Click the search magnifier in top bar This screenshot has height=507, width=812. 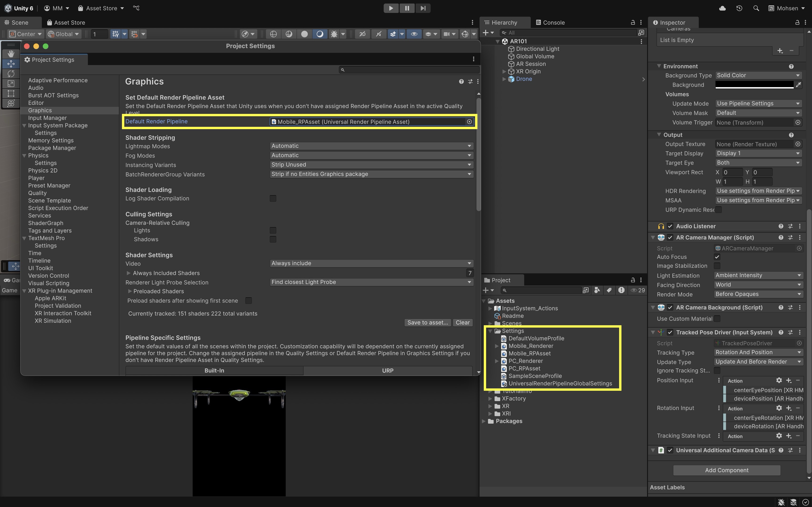click(x=756, y=8)
